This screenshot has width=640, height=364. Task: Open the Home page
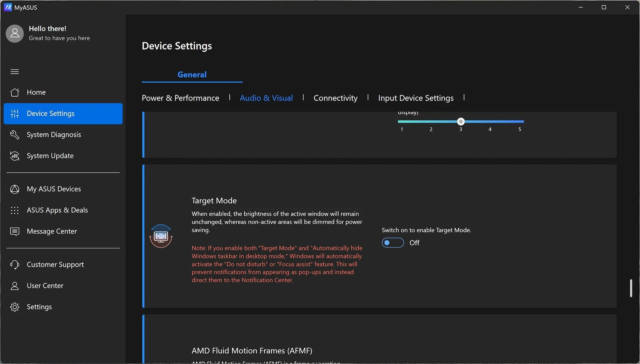pyautogui.click(x=63, y=92)
